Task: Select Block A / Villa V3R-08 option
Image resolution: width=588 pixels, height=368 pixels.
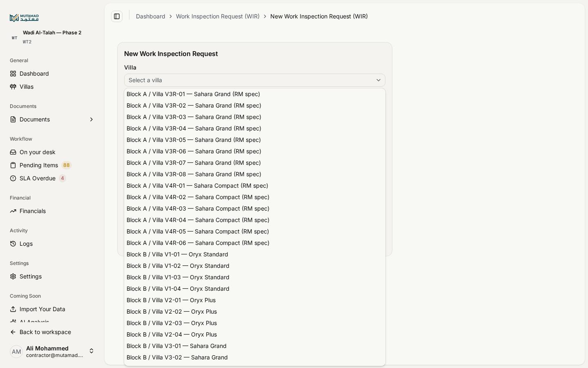Action: (x=255, y=174)
